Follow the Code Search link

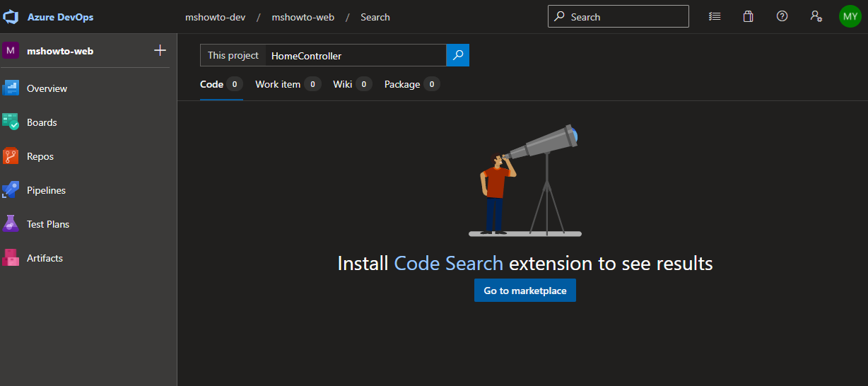pyautogui.click(x=449, y=263)
